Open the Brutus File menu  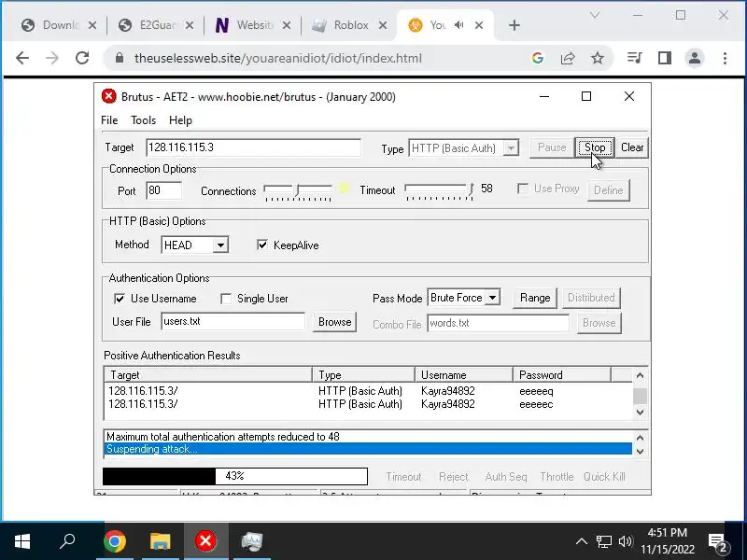109,120
